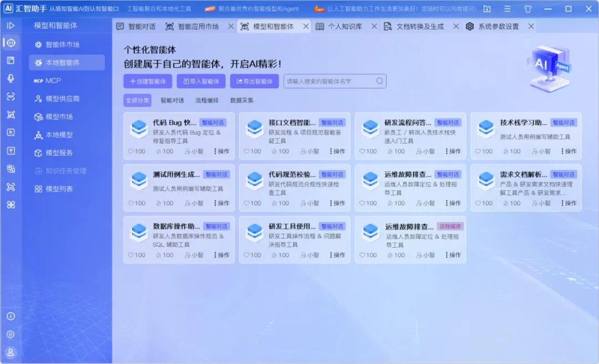This screenshot has width=599, height=364.
Task: Open the gear settings icon in left rail
Action: pos(11,334)
